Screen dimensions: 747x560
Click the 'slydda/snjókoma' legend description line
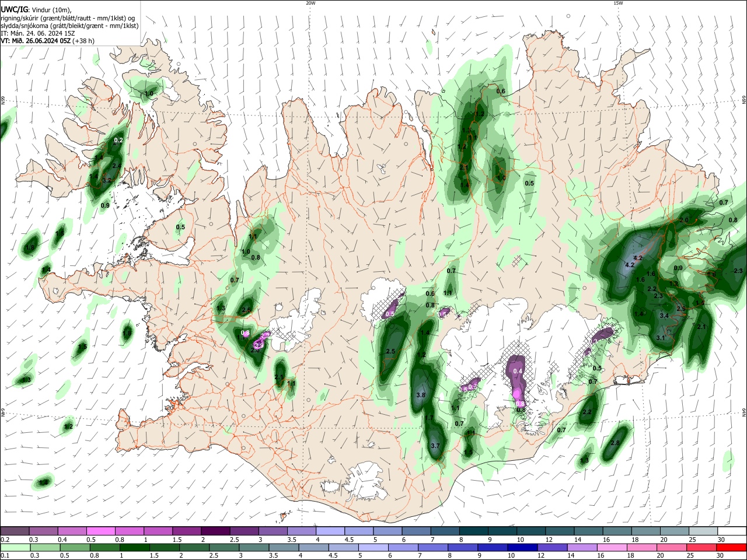[69, 26]
